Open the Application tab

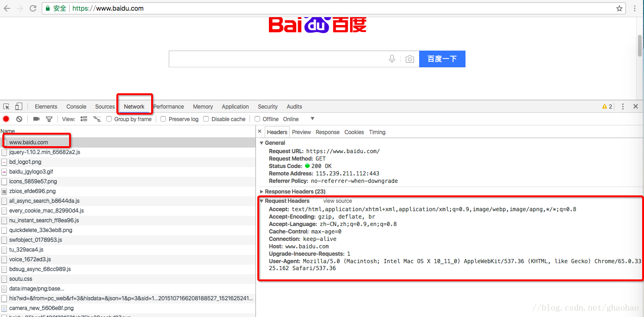pyautogui.click(x=235, y=106)
